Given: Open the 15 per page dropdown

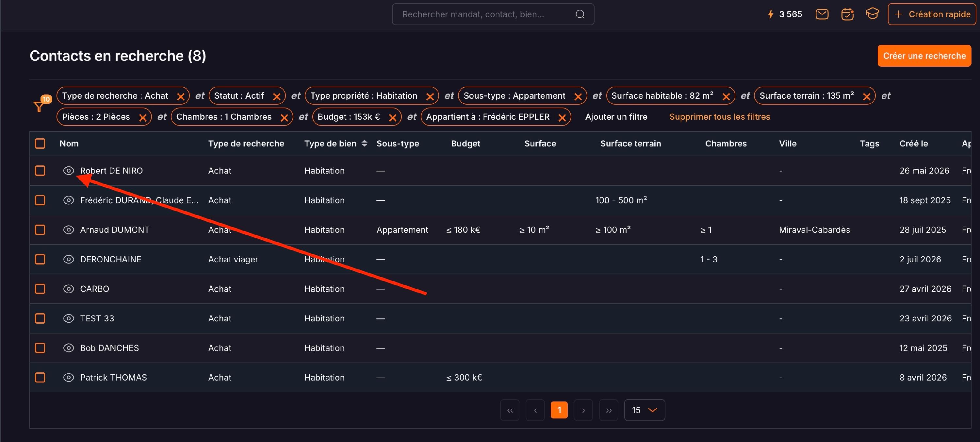Looking at the screenshot, I should pyautogui.click(x=645, y=410).
